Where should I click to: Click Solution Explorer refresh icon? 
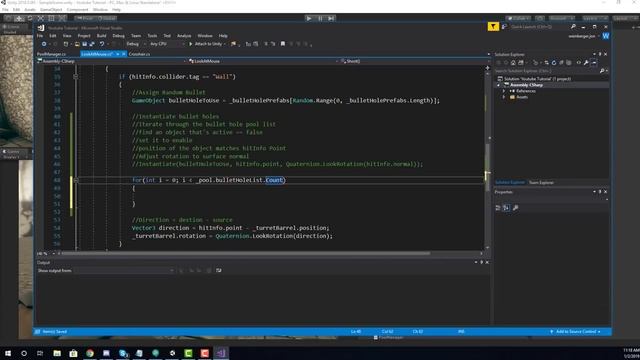point(554,63)
